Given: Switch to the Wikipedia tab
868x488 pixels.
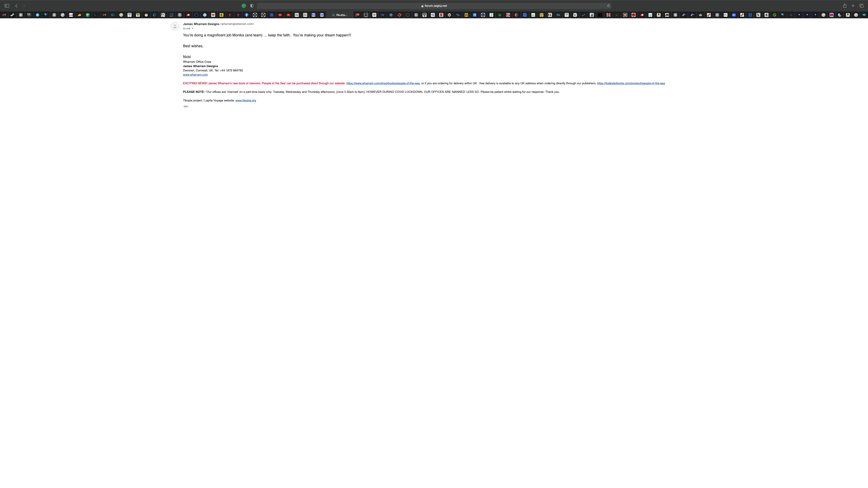Looking at the screenshot, I should 575,15.
